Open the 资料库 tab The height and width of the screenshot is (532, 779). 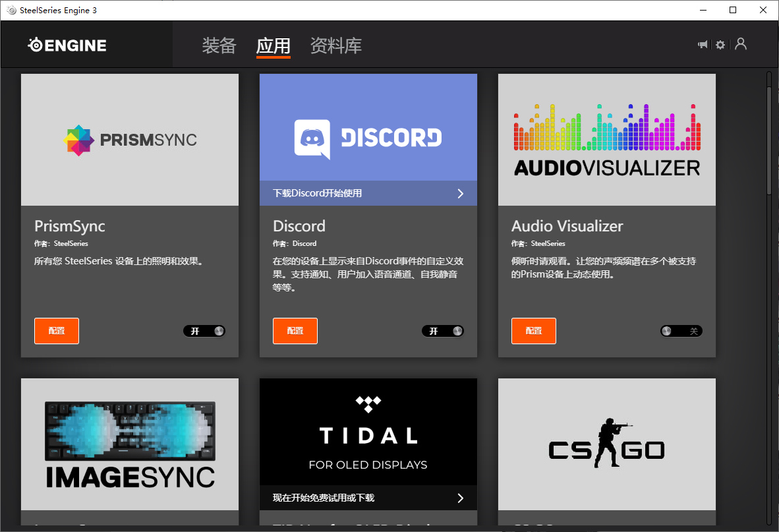click(x=335, y=46)
